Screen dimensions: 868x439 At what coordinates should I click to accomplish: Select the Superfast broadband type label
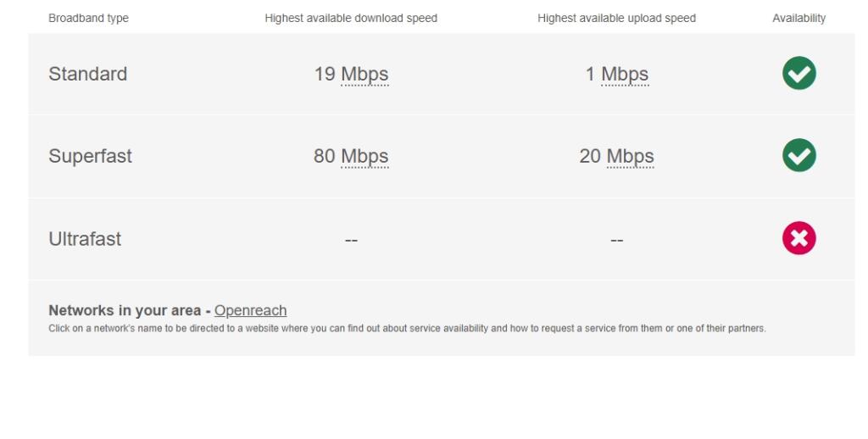[90, 156]
